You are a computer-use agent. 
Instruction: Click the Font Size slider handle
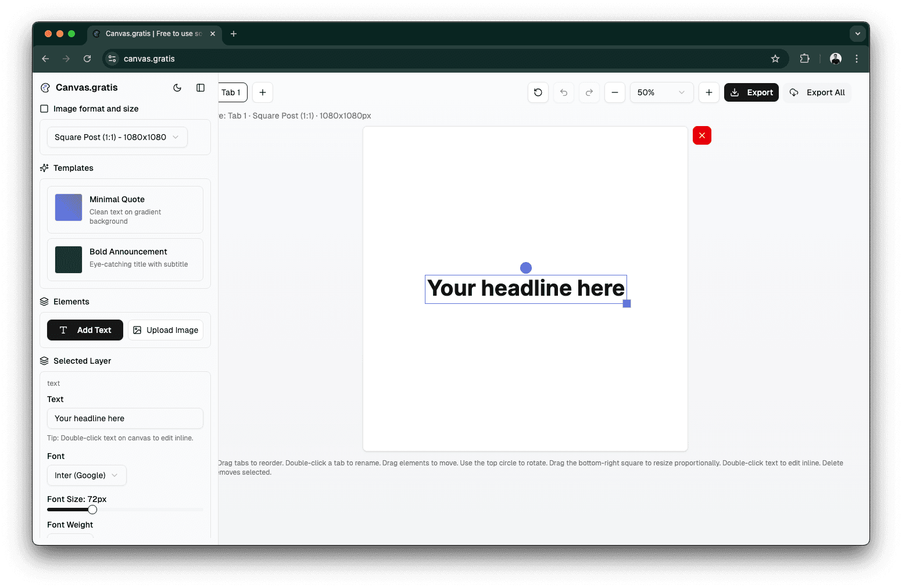click(92, 510)
